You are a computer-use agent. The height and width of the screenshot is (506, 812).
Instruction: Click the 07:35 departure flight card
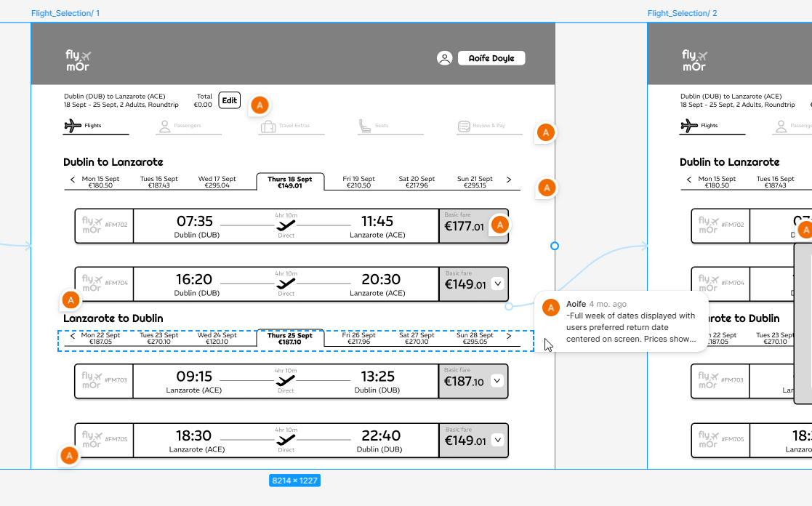tap(292, 226)
